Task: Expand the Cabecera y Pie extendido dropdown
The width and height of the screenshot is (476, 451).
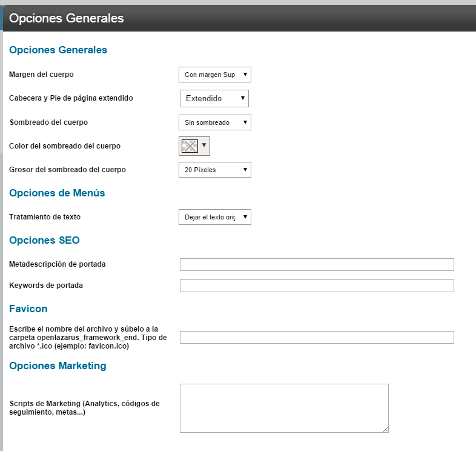Action: tap(214, 98)
